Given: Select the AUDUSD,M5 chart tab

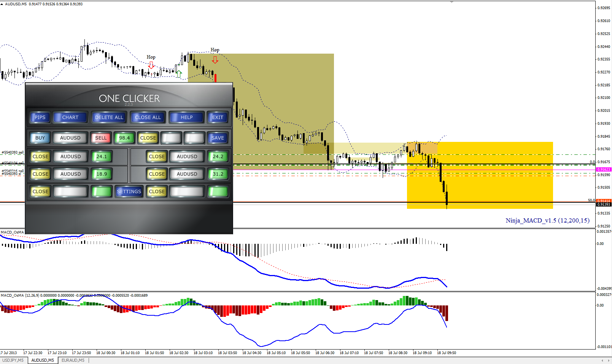Looking at the screenshot, I should point(43,360).
